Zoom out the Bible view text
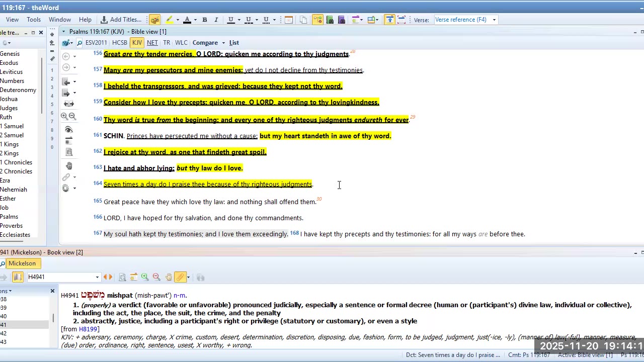This screenshot has height=362, width=644. pos(72,116)
